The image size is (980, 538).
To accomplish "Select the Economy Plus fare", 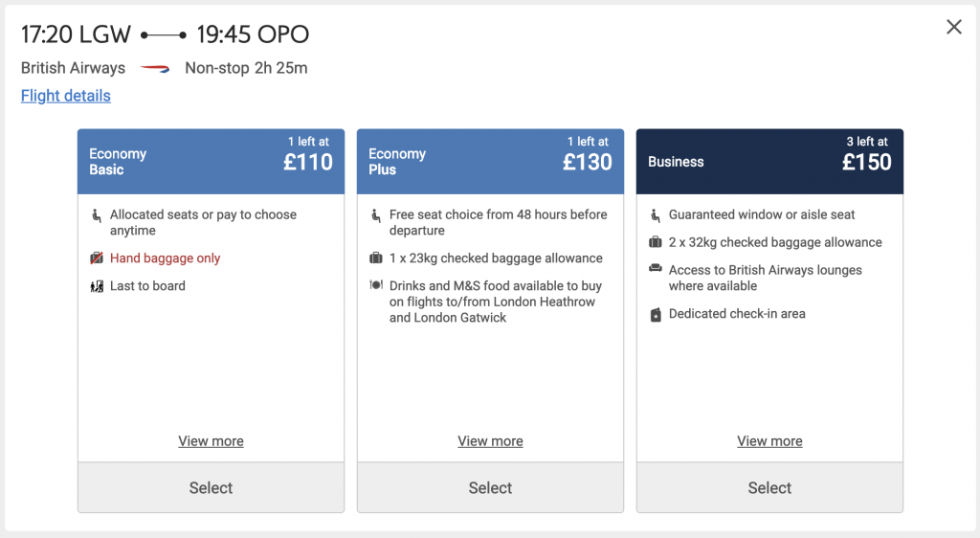I will click(x=490, y=487).
